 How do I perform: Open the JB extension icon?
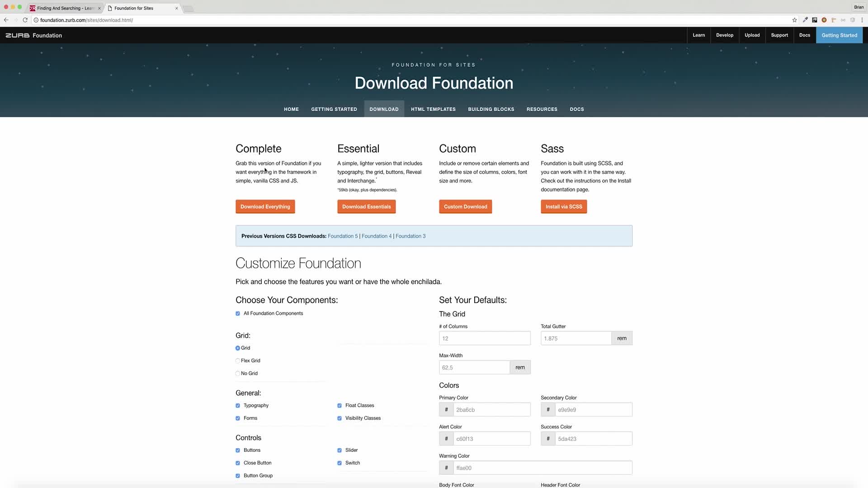[x=814, y=20]
